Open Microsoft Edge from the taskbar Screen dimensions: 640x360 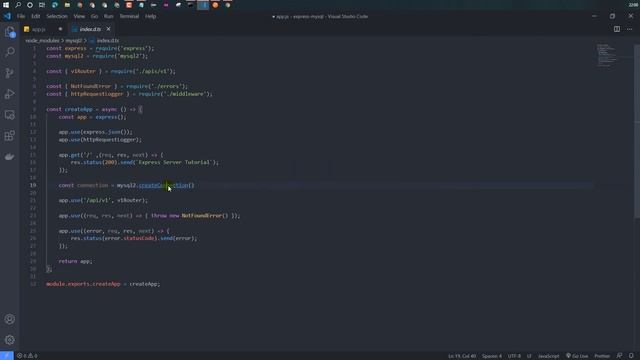(55, 5)
